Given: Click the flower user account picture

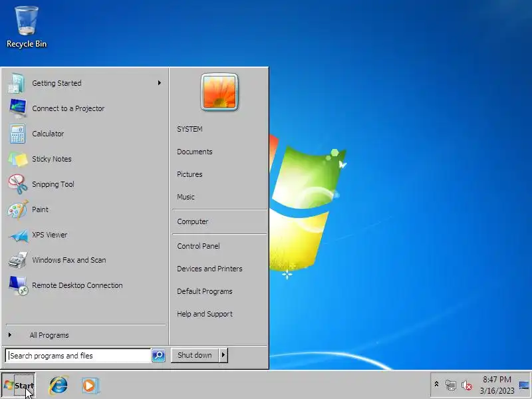Looking at the screenshot, I should (219, 92).
